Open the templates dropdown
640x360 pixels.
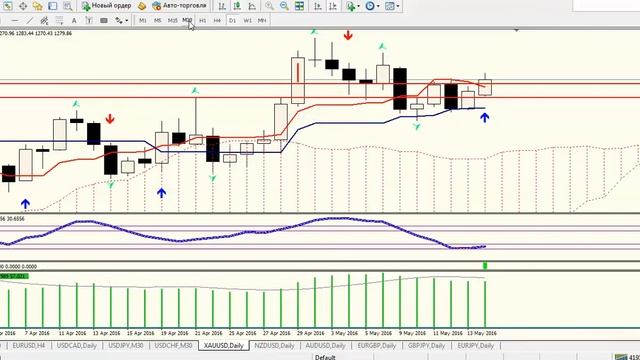click(x=392, y=6)
